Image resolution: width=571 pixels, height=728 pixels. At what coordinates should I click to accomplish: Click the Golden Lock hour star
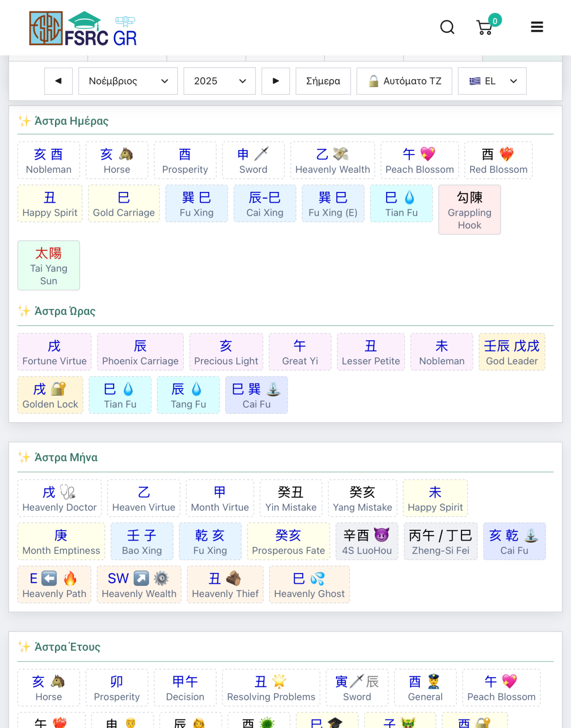pos(50,395)
